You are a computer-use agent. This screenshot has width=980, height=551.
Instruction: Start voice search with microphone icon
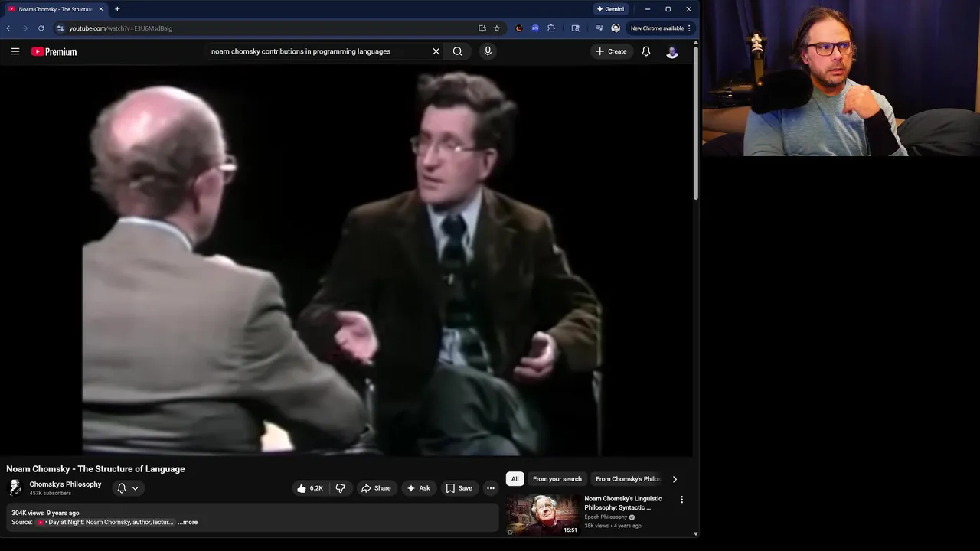tap(488, 51)
